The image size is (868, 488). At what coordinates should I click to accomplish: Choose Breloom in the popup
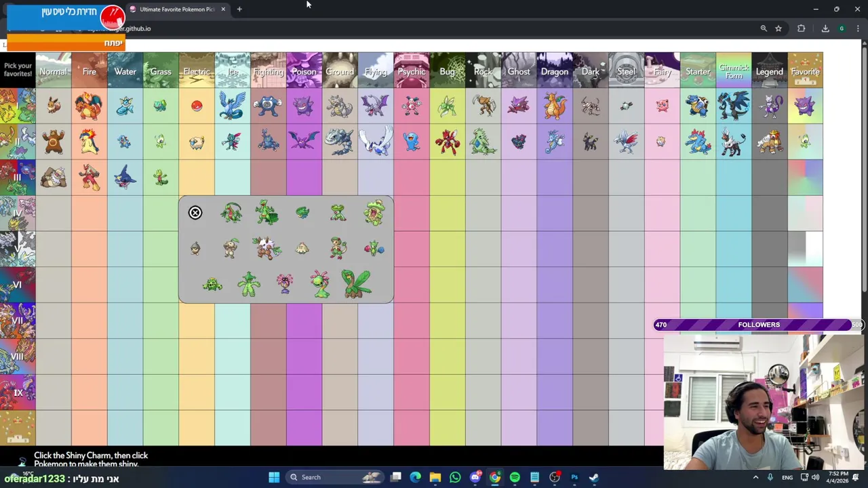pos(338,248)
